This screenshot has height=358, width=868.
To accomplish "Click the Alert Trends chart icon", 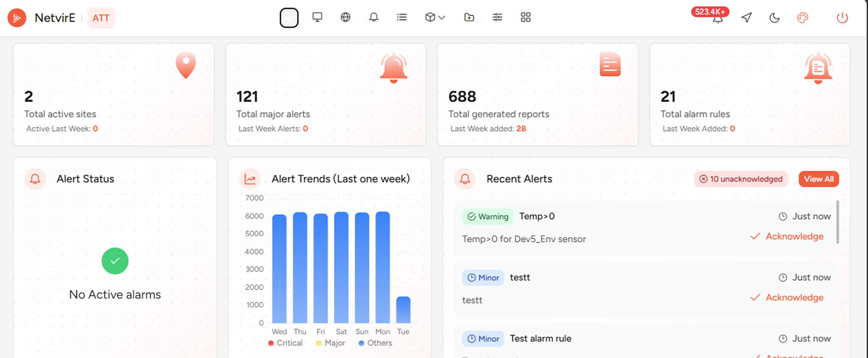I will (250, 179).
